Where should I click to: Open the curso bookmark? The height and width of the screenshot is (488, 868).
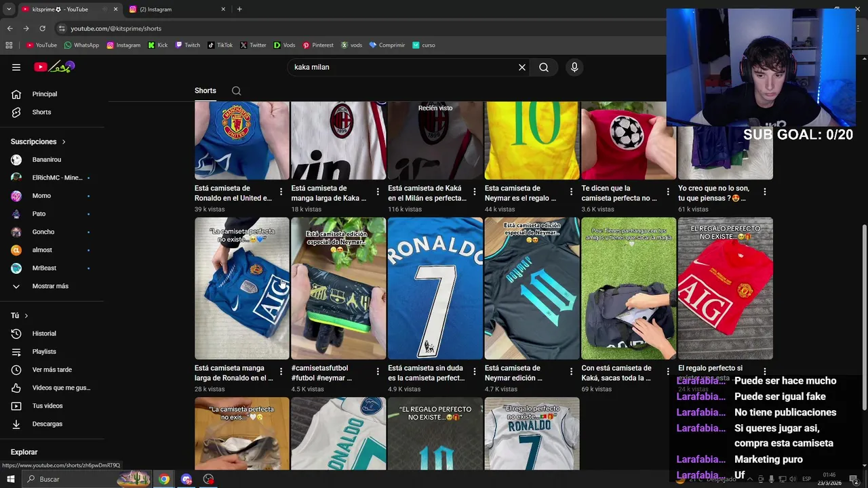[x=424, y=45]
